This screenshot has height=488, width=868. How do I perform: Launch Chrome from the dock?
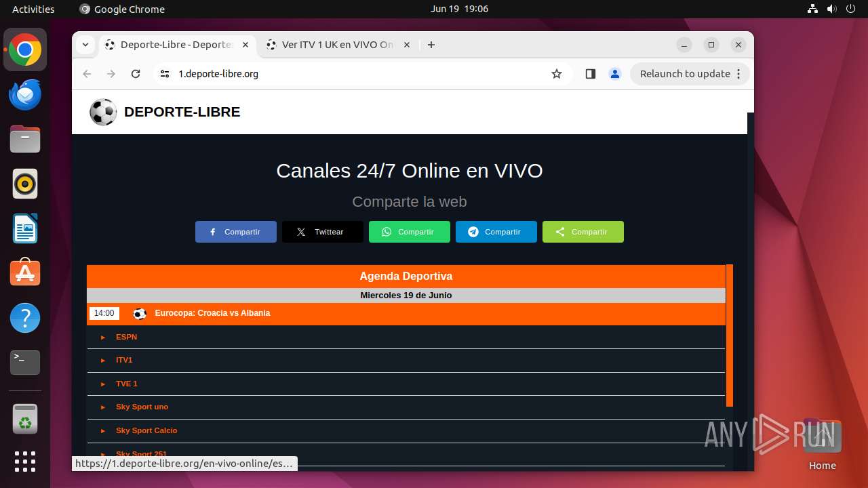25,50
